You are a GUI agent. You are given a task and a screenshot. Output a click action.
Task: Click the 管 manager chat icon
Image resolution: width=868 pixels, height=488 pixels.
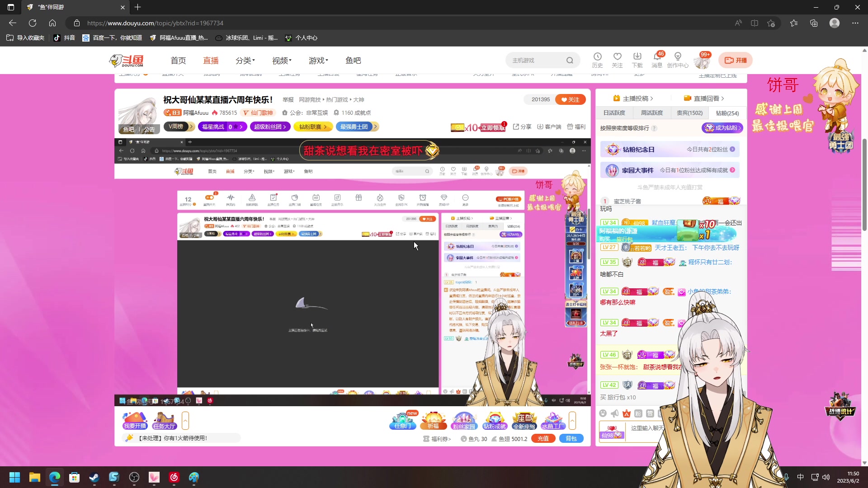650,413
